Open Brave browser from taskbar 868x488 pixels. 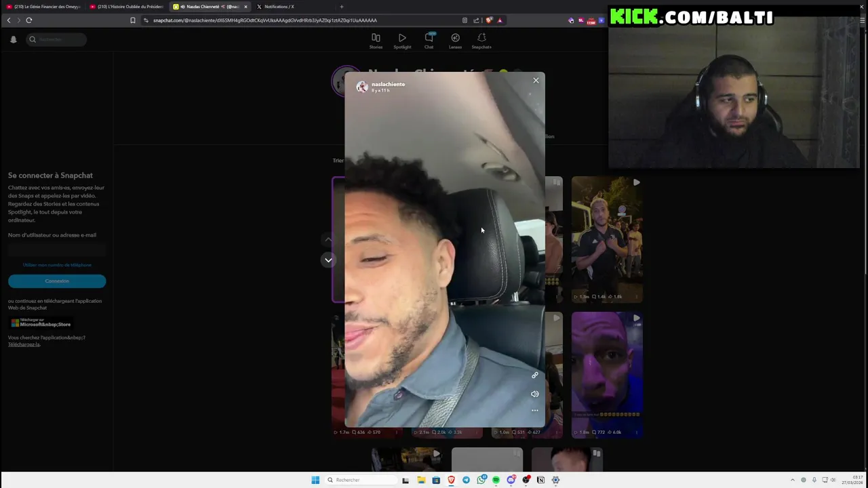tap(451, 480)
